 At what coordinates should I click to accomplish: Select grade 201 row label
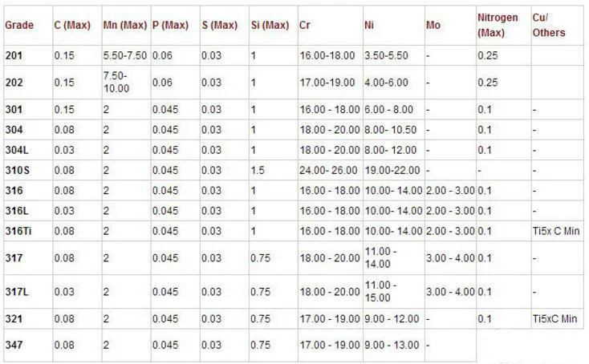14,55
